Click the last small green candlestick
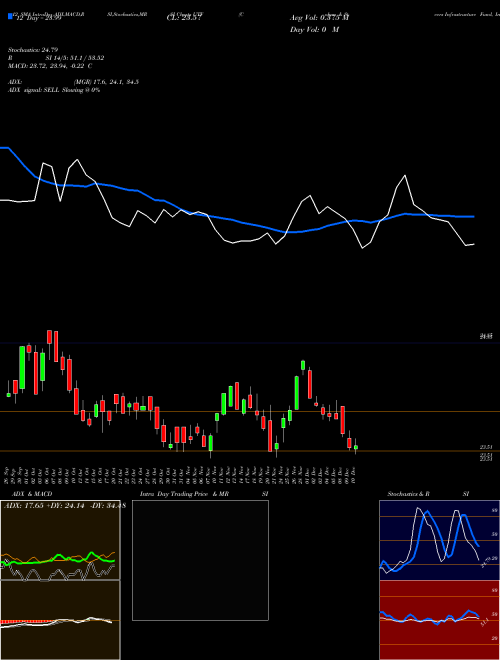The width and height of the screenshot is (500, 660). (356, 447)
